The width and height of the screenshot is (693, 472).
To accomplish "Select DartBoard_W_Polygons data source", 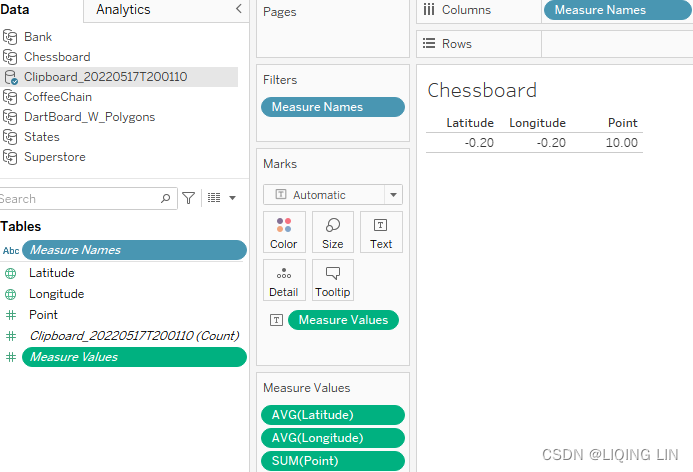I will (x=89, y=117).
